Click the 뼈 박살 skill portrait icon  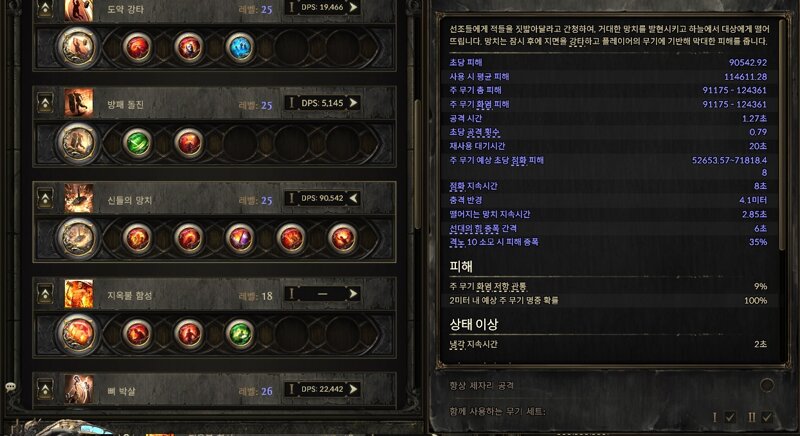[x=79, y=390]
